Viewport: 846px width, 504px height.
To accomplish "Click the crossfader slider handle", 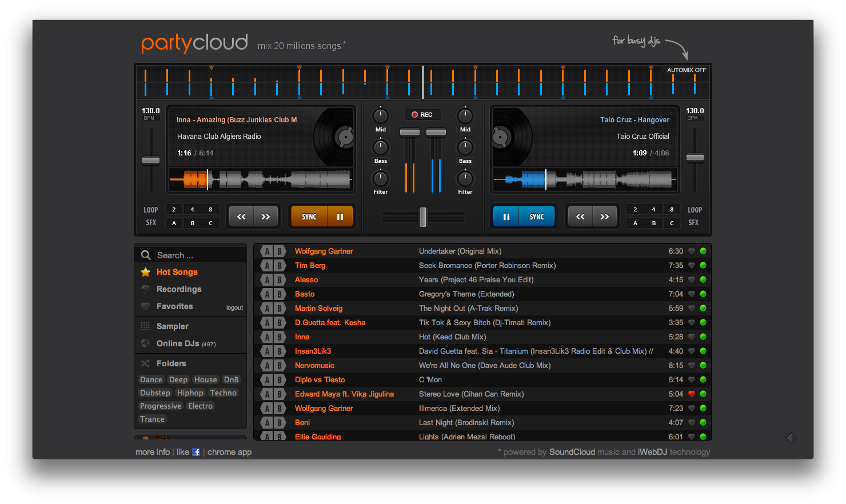I will pos(423,217).
